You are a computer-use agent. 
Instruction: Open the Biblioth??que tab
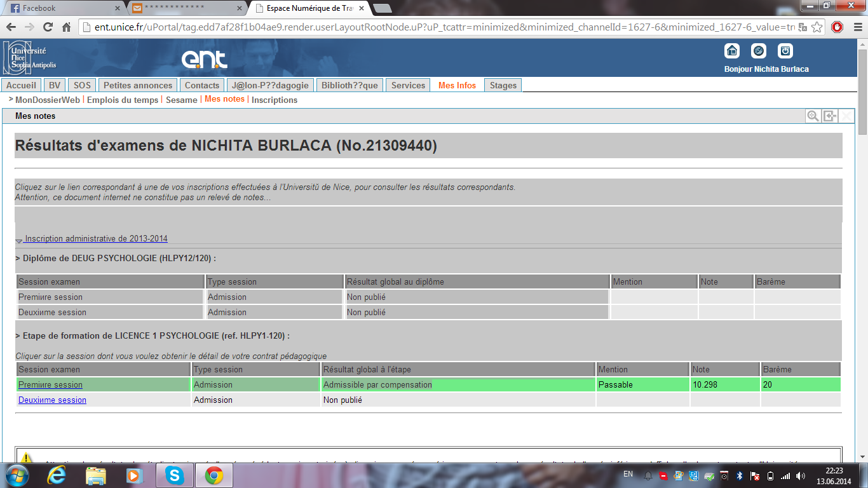(x=349, y=85)
